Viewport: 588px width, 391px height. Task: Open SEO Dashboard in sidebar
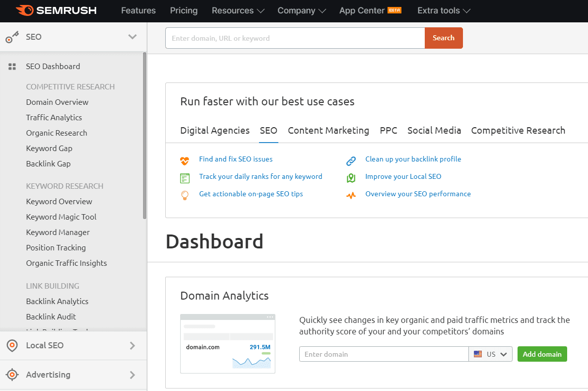coord(53,67)
